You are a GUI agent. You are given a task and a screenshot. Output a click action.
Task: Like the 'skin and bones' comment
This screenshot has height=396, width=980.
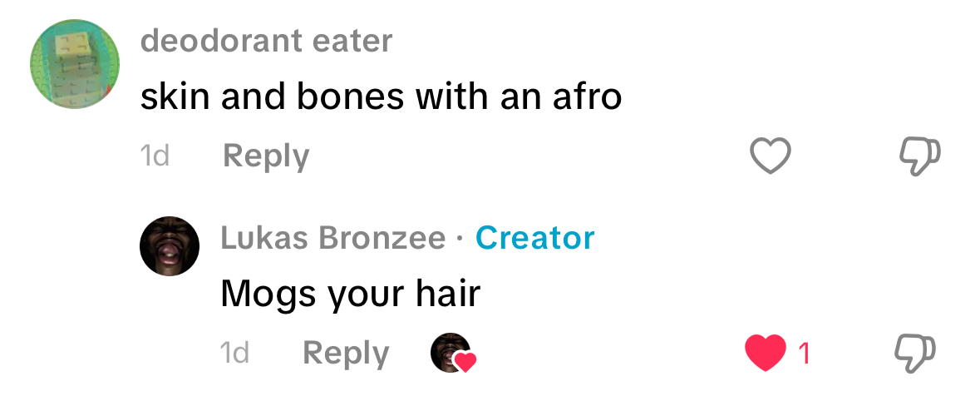(770, 155)
